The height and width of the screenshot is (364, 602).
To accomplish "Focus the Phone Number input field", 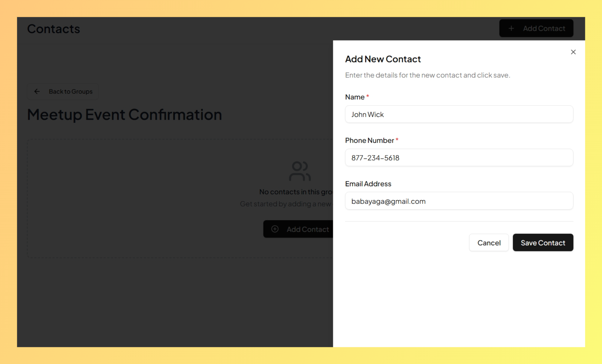I will tap(459, 158).
